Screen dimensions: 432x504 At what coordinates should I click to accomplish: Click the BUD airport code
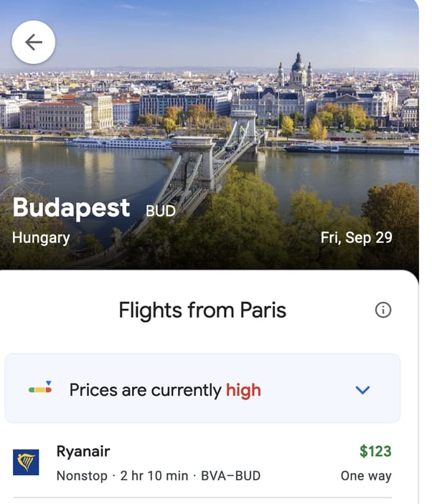click(x=161, y=211)
